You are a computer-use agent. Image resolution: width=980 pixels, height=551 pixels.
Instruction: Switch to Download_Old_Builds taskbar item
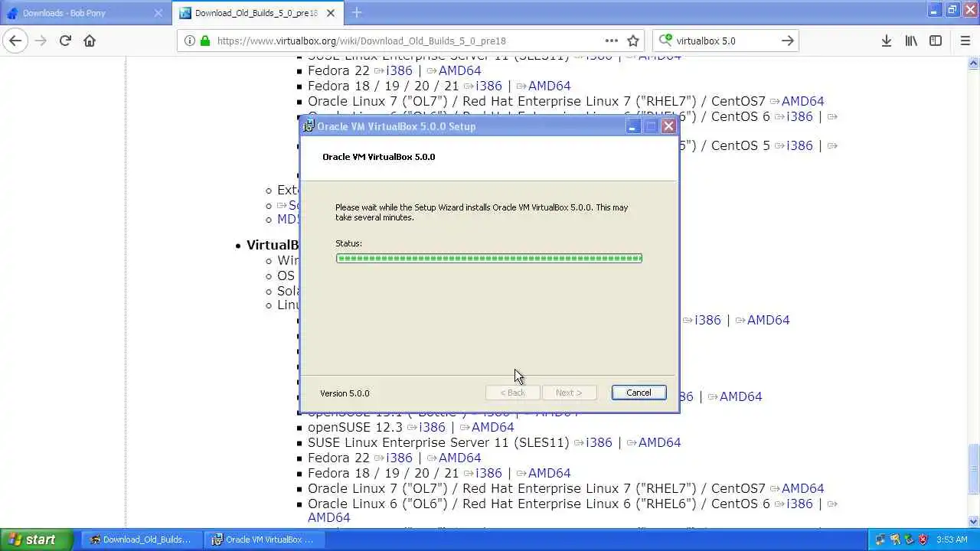coord(141,540)
